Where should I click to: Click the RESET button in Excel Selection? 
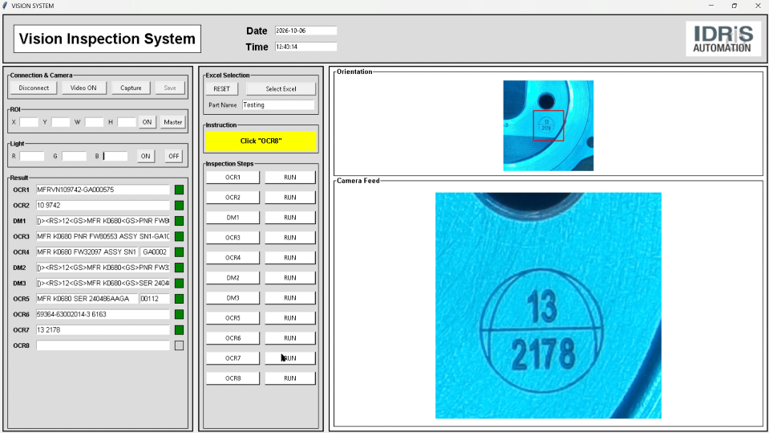[222, 89]
